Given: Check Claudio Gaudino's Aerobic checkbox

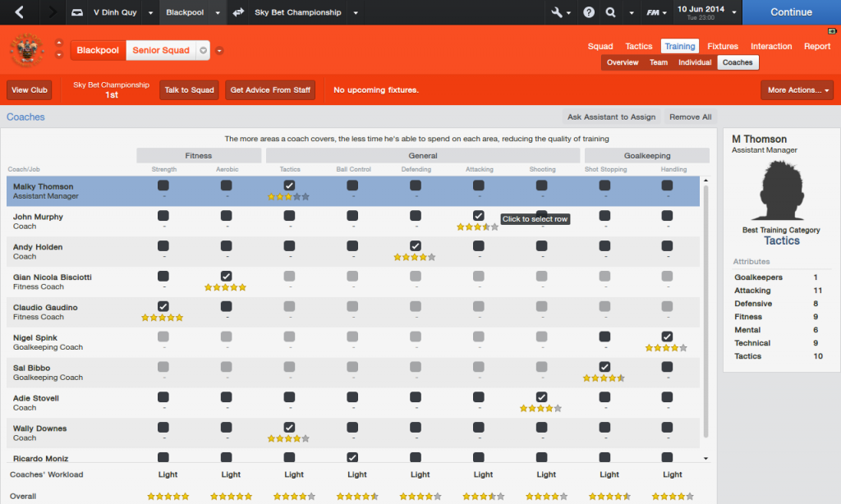Looking at the screenshot, I should click(227, 306).
